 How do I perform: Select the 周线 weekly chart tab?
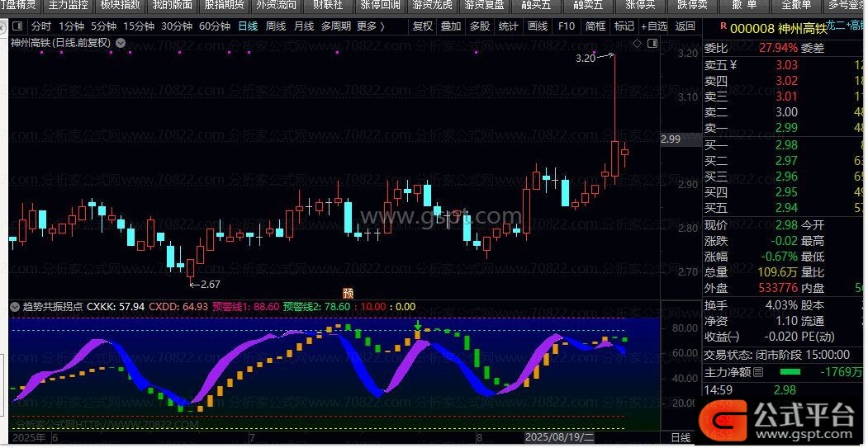pyautogui.click(x=276, y=26)
